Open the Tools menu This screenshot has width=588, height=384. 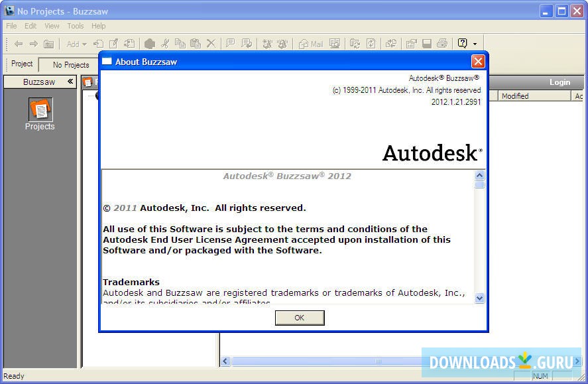[74, 26]
